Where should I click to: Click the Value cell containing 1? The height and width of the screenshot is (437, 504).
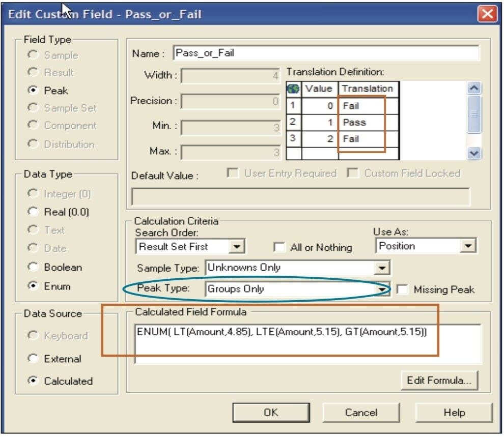[320, 122]
